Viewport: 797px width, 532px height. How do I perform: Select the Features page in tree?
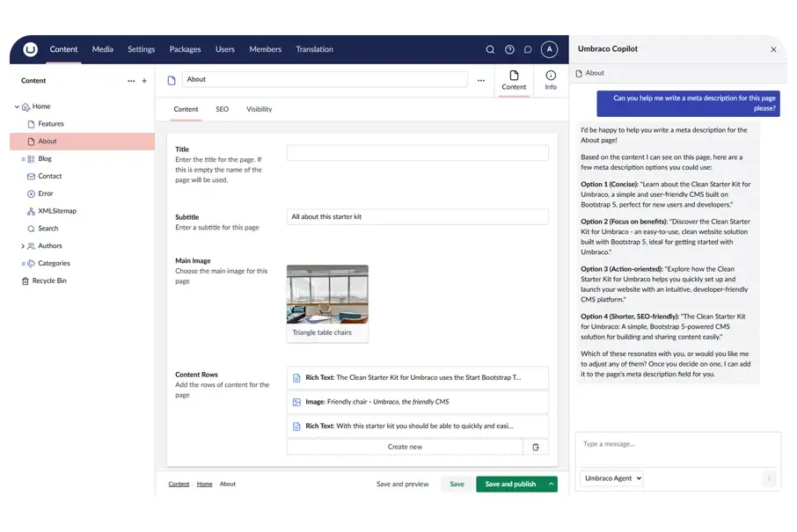point(51,123)
